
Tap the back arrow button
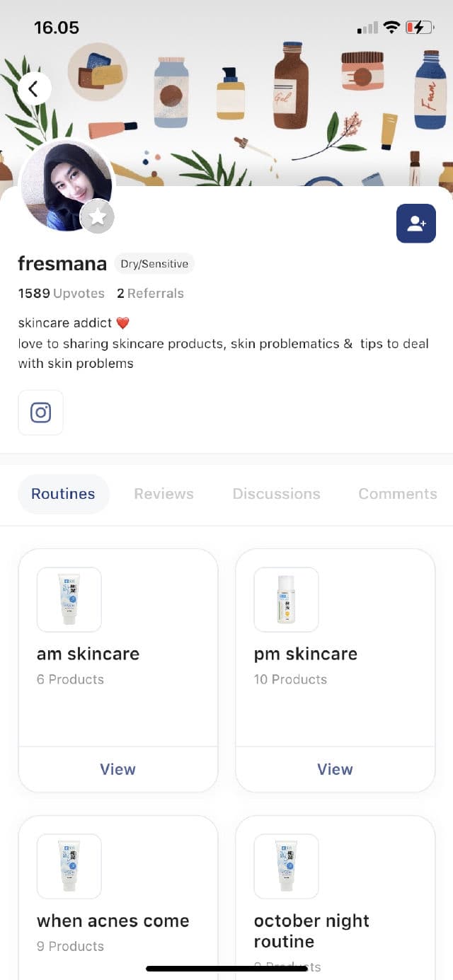34,89
